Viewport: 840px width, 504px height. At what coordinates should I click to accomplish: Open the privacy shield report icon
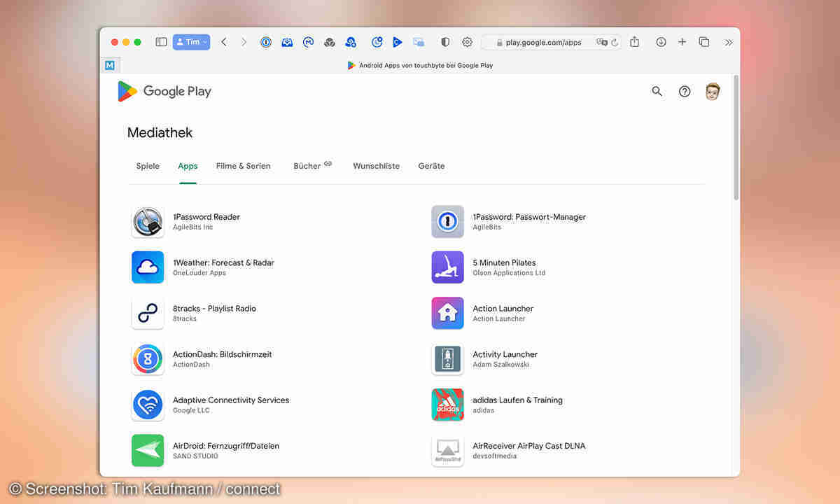point(444,42)
